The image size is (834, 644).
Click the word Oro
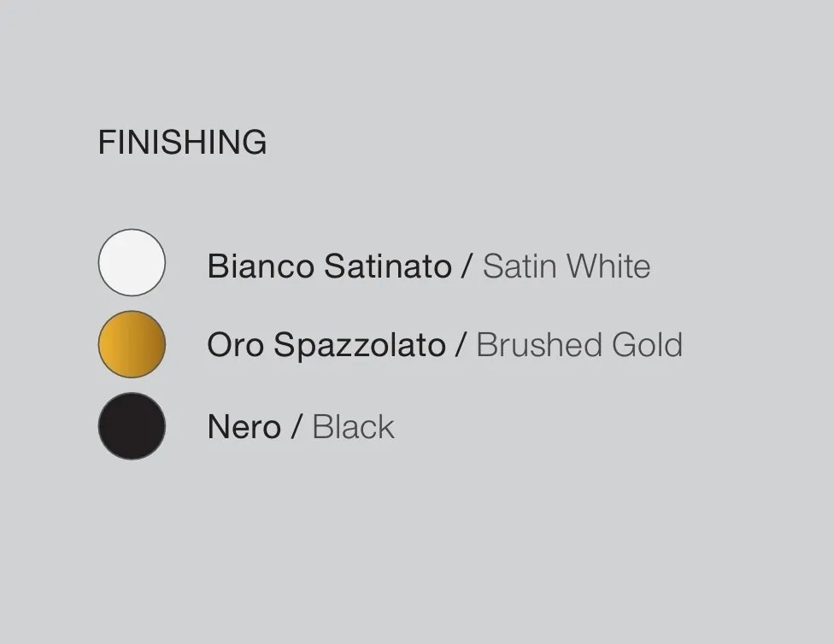(235, 344)
